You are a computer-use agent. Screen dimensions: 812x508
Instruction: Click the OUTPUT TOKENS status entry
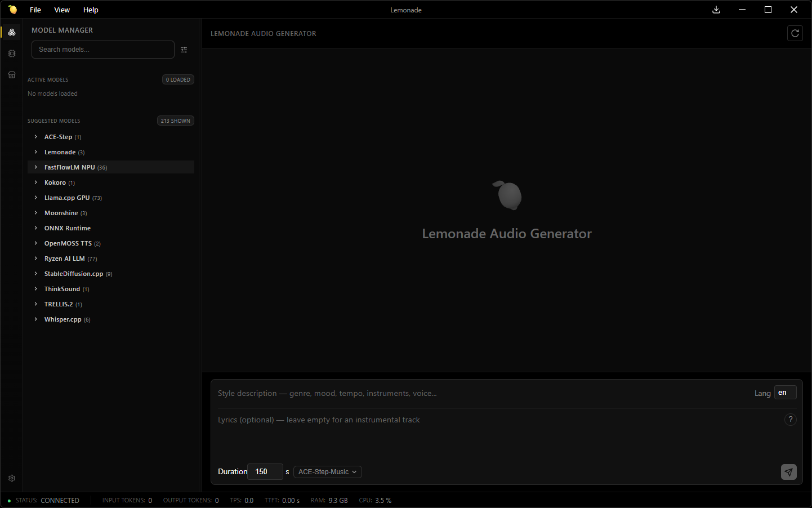(x=191, y=501)
